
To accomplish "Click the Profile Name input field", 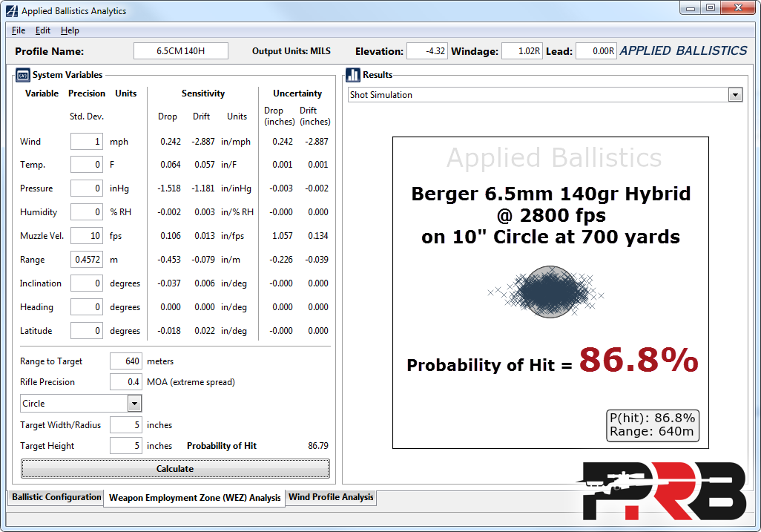I will [x=180, y=51].
